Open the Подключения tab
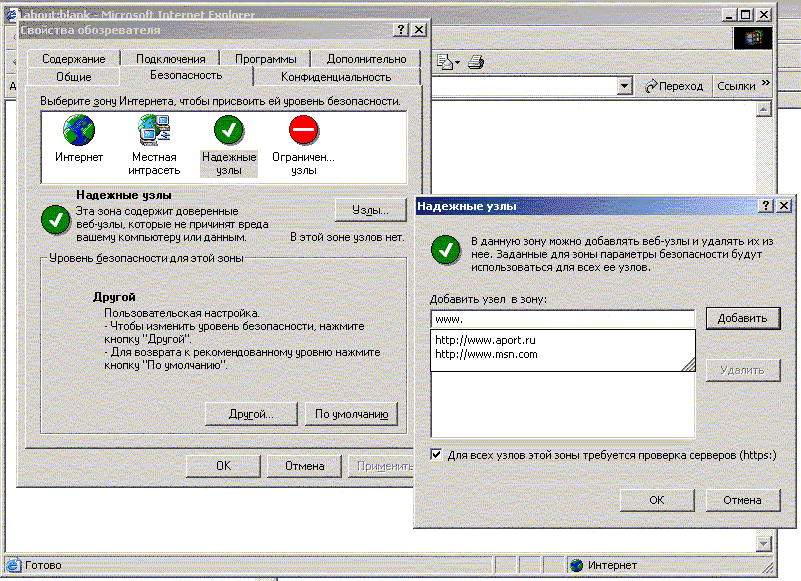 click(171, 59)
